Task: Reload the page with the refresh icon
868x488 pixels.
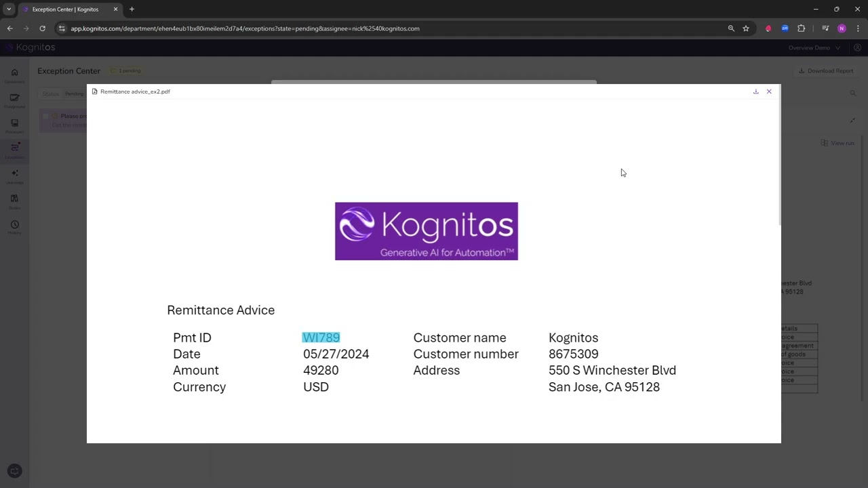Action: (42, 28)
